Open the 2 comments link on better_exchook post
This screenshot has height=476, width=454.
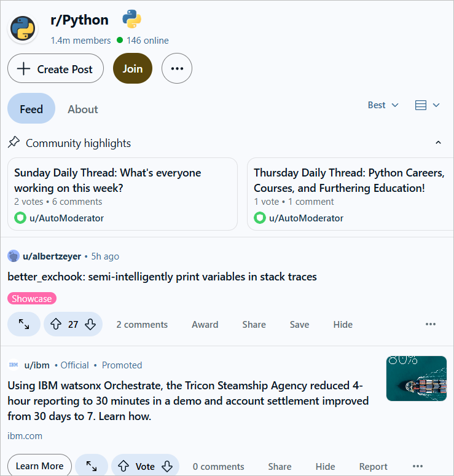point(142,325)
